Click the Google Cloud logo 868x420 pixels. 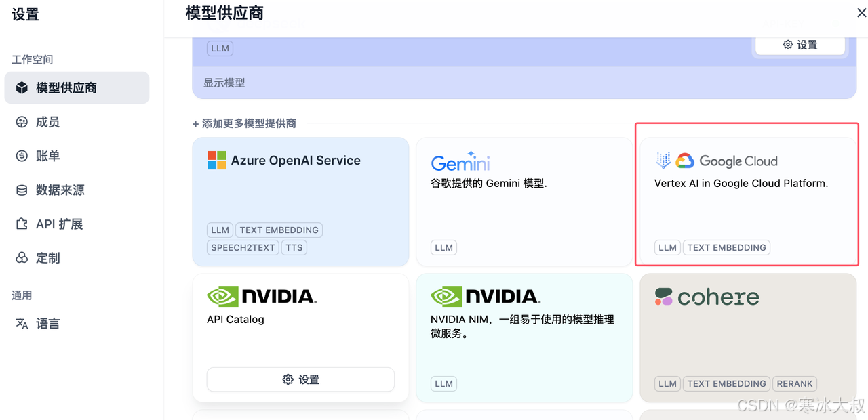[x=726, y=161]
